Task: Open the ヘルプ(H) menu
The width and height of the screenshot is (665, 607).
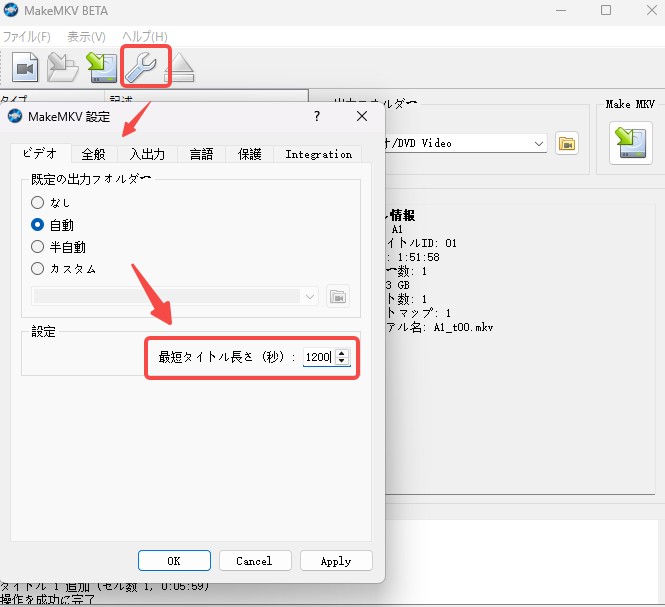Action: [145, 37]
